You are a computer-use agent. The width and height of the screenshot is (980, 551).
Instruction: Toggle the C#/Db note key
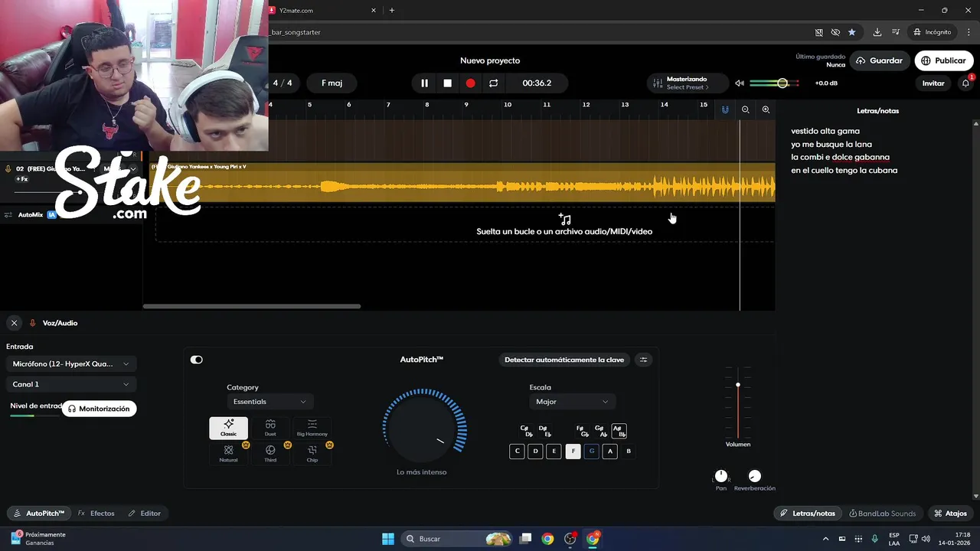tap(526, 431)
